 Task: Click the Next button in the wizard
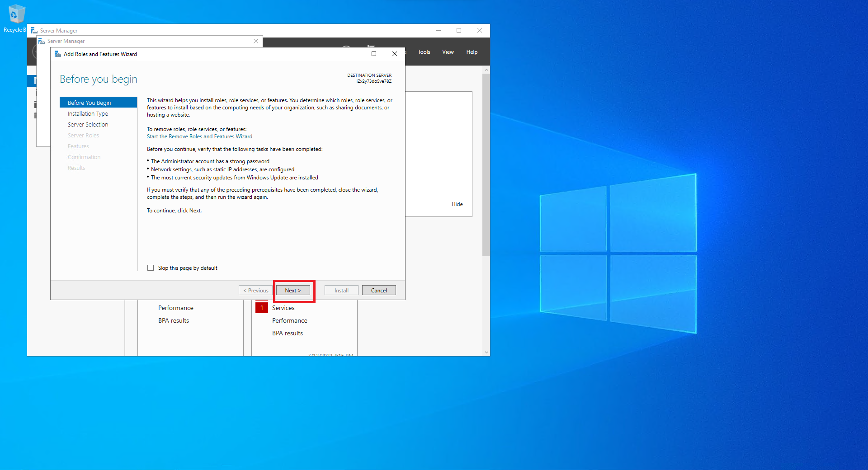click(x=293, y=291)
